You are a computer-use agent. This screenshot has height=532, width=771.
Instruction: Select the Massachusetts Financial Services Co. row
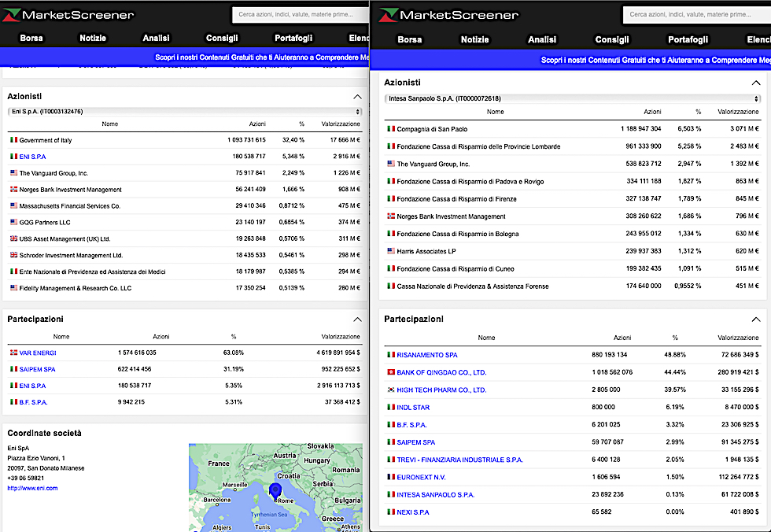click(x=185, y=206)
